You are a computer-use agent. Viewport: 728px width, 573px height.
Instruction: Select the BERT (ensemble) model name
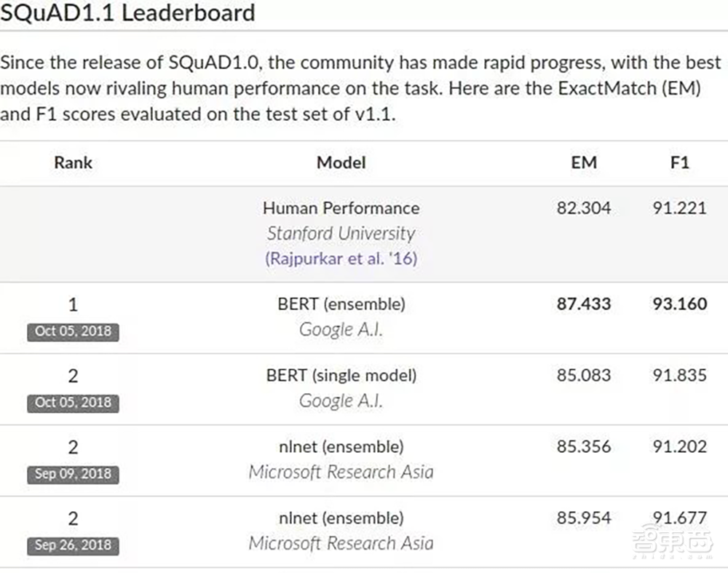pyautogui.click(x=341, y=304)
